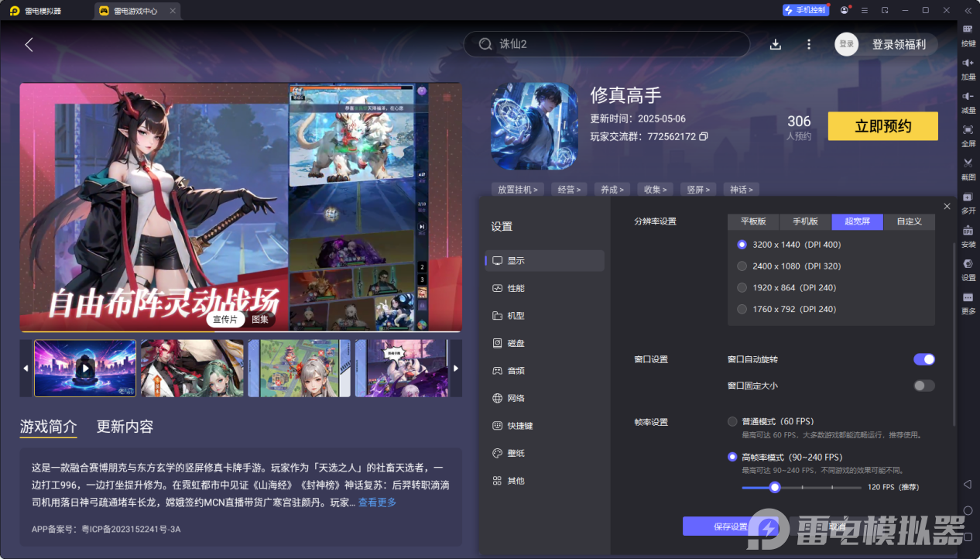
Task: Open 机型 settings section
Action: [x=545, y=316]
